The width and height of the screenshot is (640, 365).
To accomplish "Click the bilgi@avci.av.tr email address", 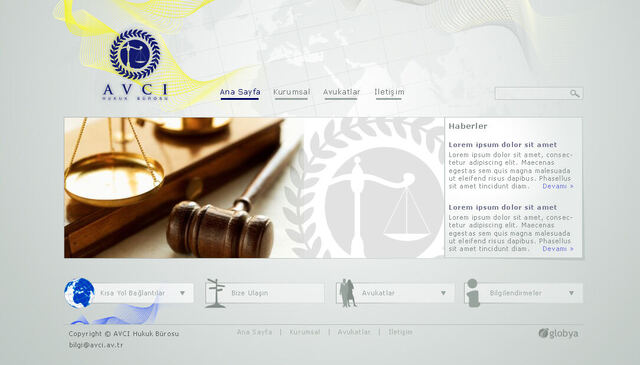I will click(96, 345).
